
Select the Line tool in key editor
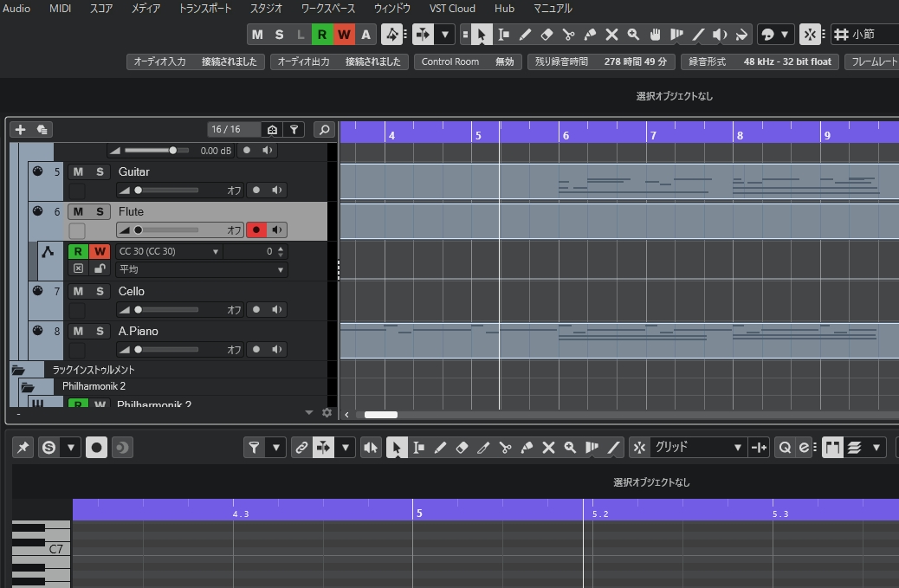coord(613,448)
